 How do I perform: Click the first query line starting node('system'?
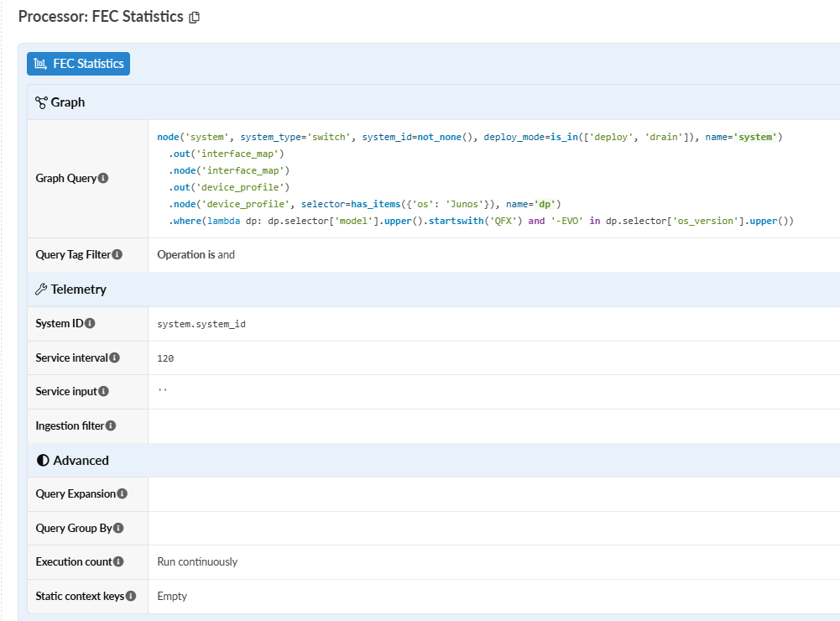(x=470, y=137)
